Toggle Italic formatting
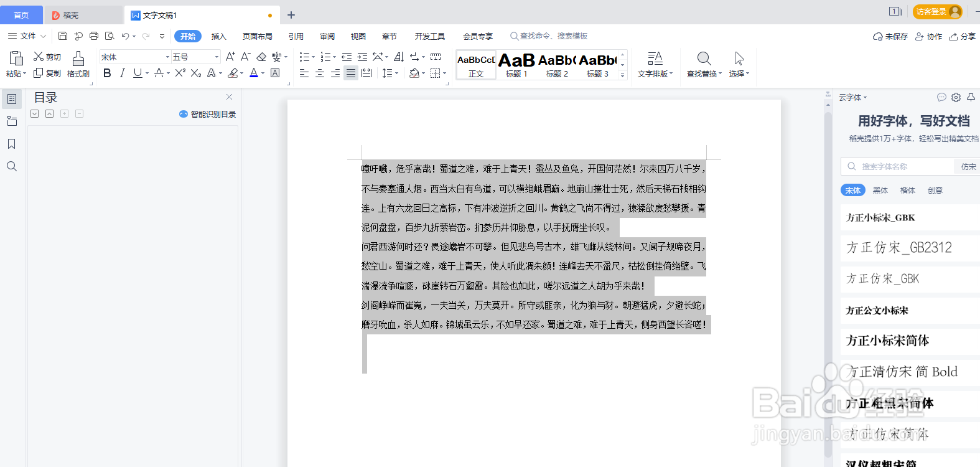Viewport: 980px width, 467px height. pyautogui.click(x=122, y=73)
